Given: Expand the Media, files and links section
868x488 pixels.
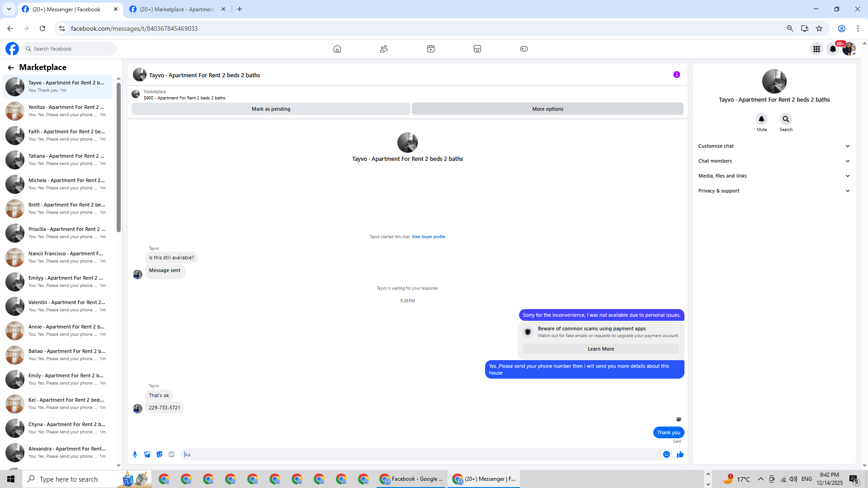Looking at the screenshot, I should coord(774,176).
